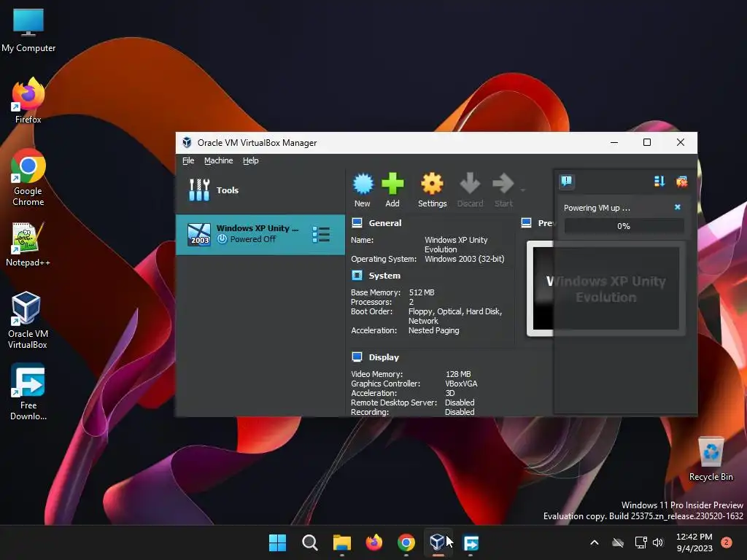Viewport: 747px width, 560px height.
Task: Click the Free Download Manager taskbar icon
Action: coord(471,542)
